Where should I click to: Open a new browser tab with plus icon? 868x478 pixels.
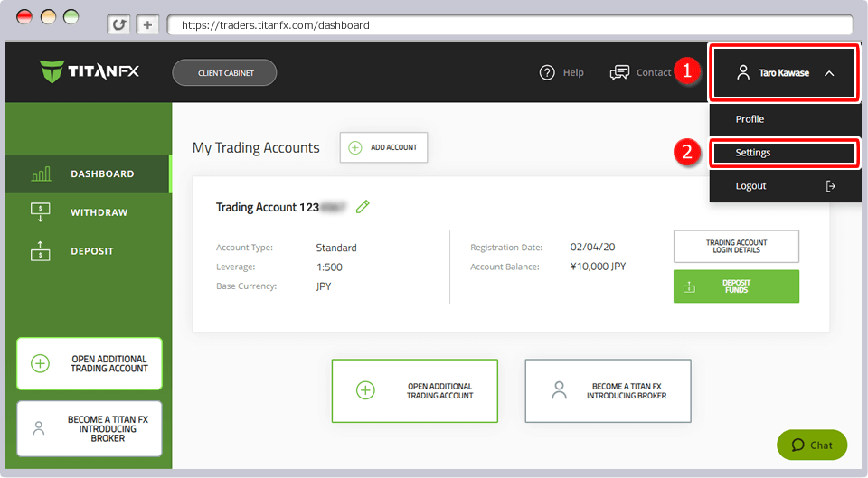(147, 25)
